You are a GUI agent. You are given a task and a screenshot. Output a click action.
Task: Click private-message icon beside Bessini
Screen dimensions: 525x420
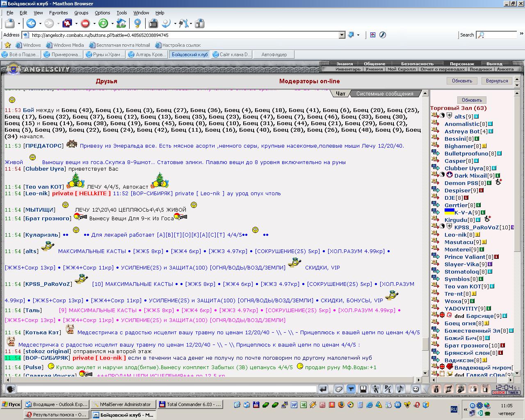436,139
